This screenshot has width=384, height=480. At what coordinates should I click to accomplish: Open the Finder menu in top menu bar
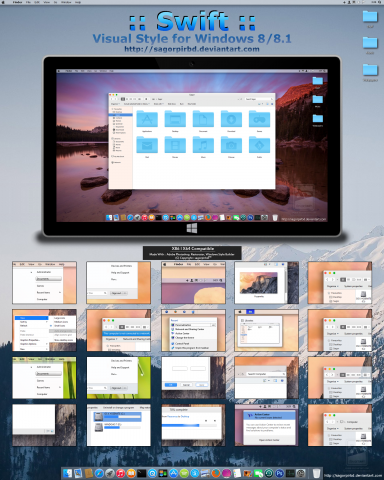coord(17,2)
